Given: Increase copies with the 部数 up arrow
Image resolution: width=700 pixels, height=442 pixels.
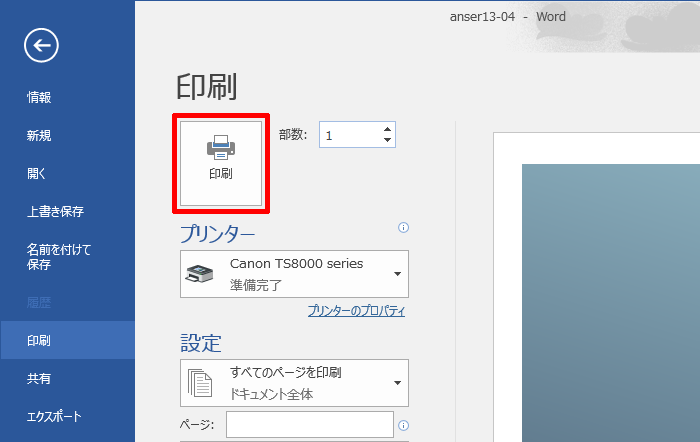Looking at the screenshot, I should tap(387, 129).
